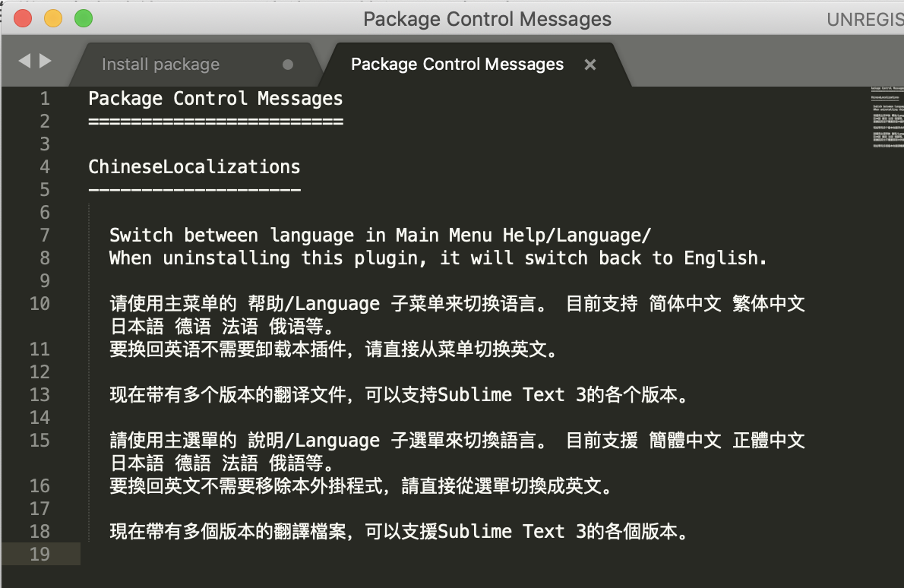This screenshot has height=588, width=904.
Task: Click the red window close button
Action: [23, 18]
